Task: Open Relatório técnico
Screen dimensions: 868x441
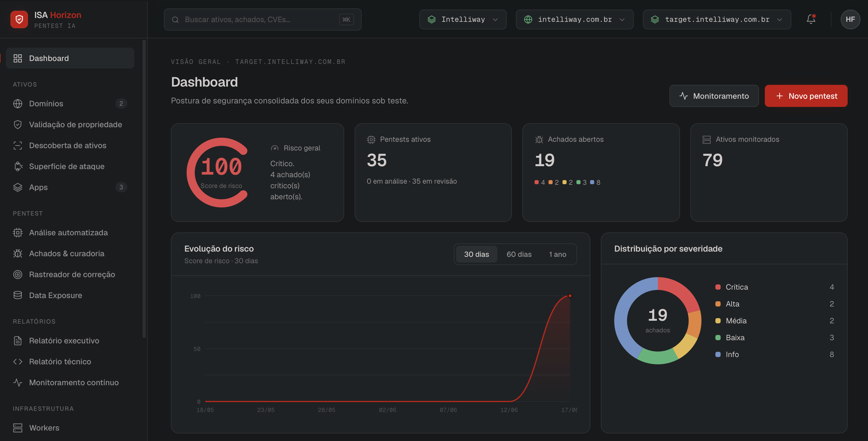Action: [x=70, y=362]
